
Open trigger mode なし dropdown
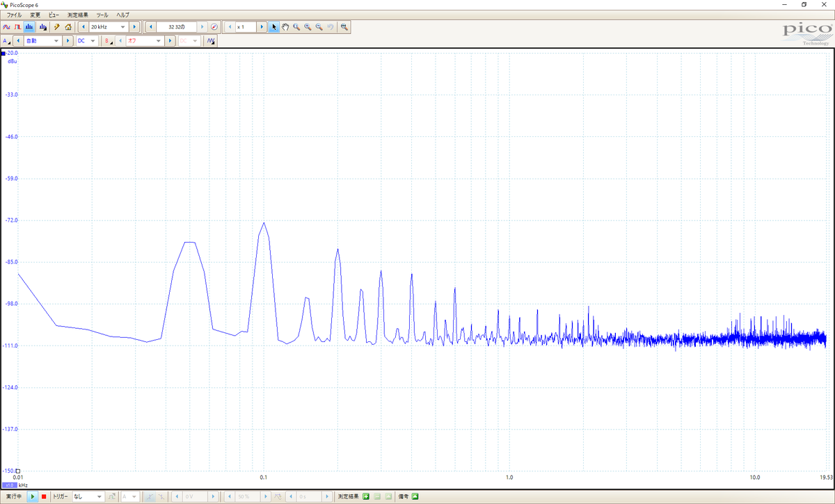tap(88, 496)
